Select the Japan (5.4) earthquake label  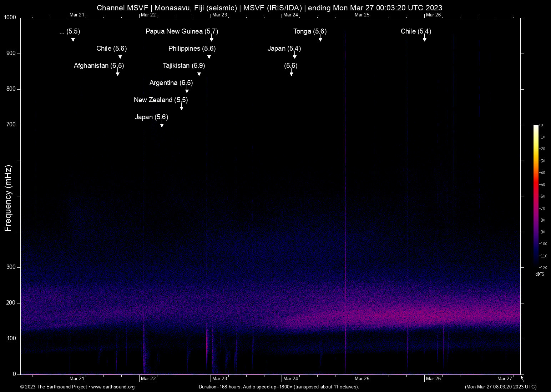(x=284, y=49)
